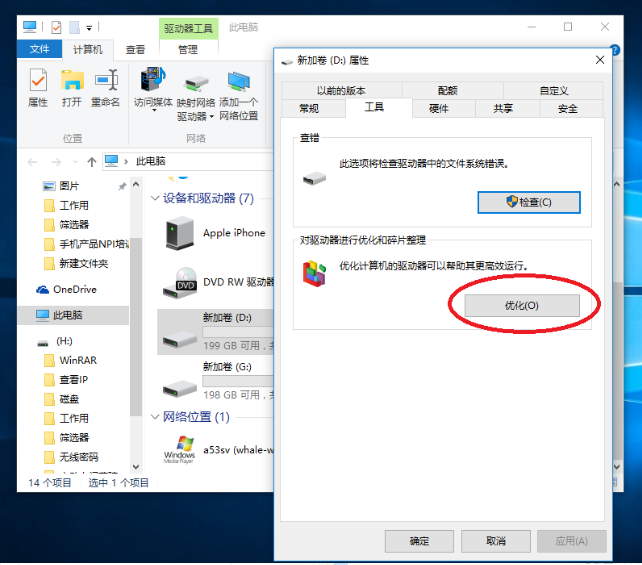Click the 检查(C) error check button

coord(529,202)
